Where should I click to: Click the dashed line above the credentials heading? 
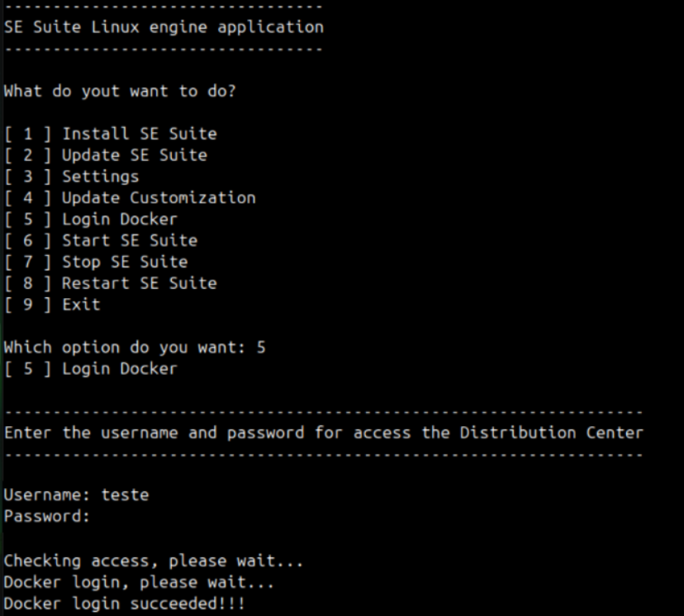(323, 411)
